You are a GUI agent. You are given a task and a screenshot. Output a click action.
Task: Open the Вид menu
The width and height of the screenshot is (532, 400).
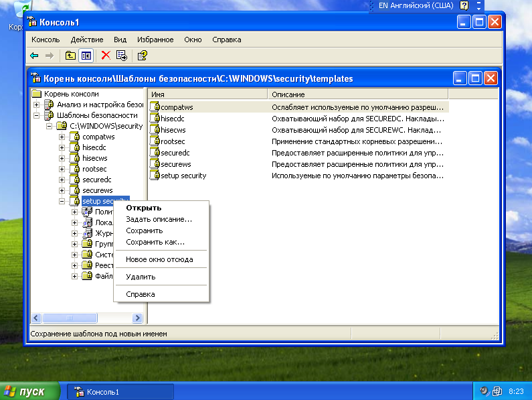[x=120, y=40]
